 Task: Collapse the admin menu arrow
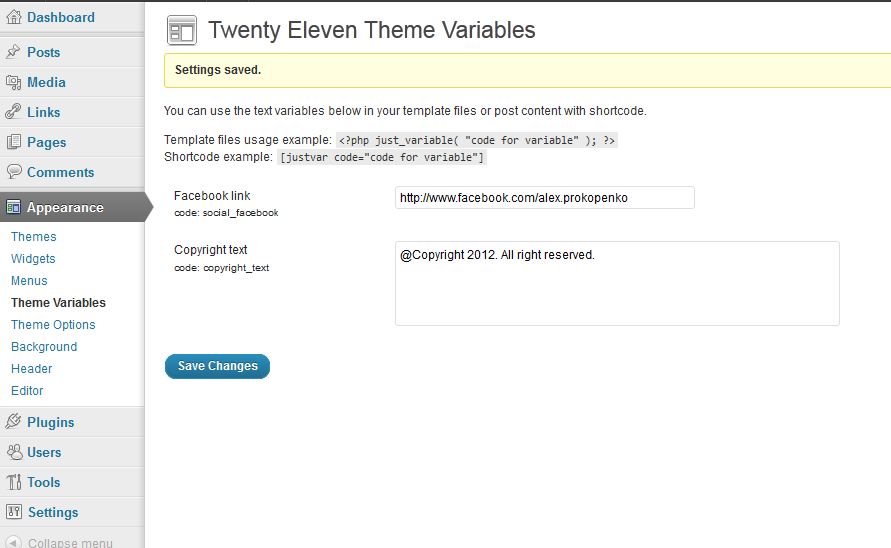click(14, 542)
